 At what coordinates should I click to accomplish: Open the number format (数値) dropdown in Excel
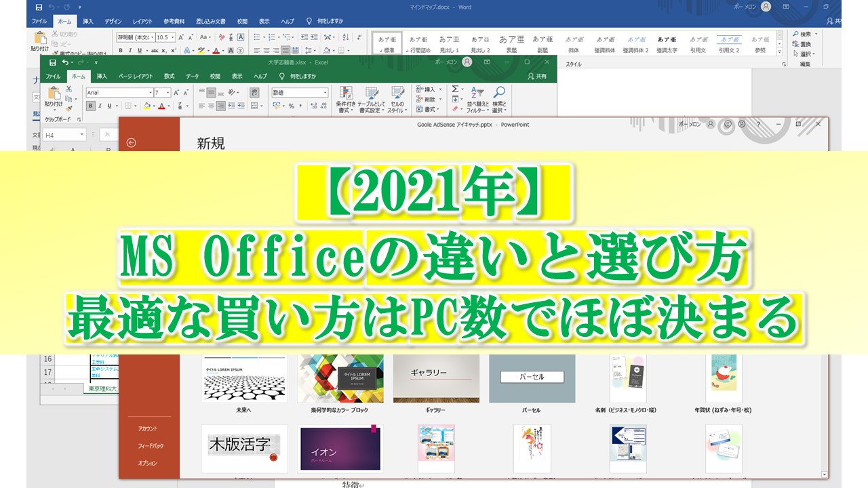pyautogui.click(x=325, y=92)
